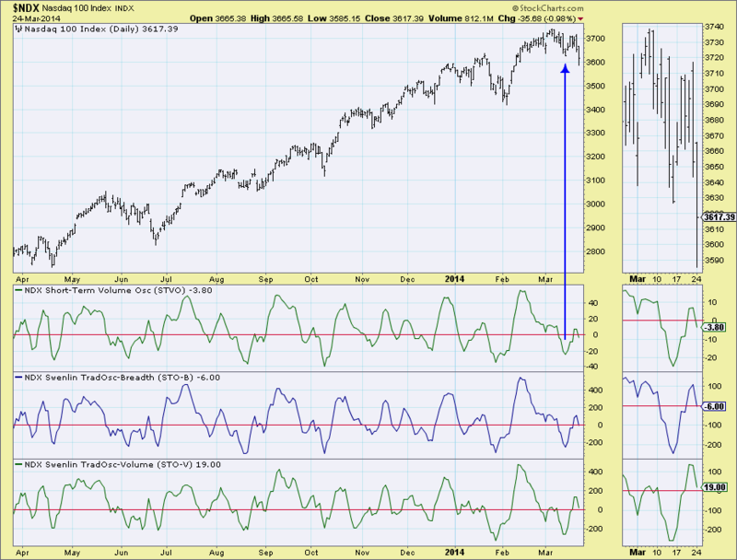
Task: Click the green STVO legend line marker
Action: tap(18, 290)
